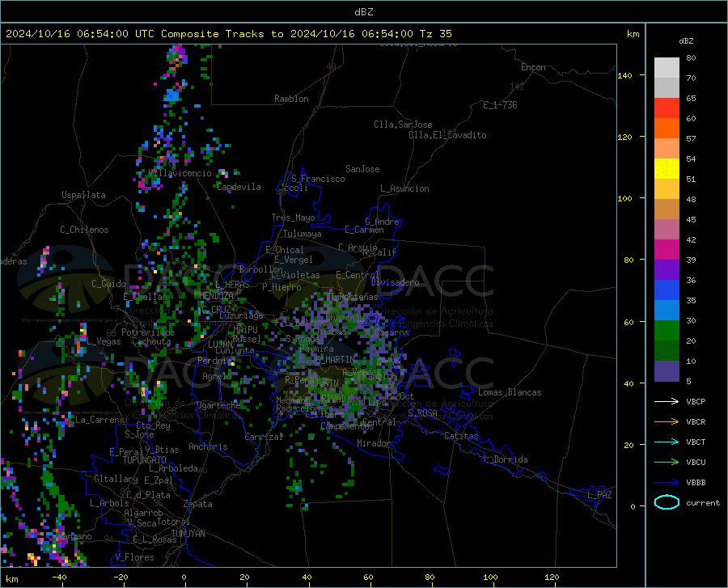This screenshot has height=588, width=728.
Task: Click the Ramblon label on map
Action: 291,99
